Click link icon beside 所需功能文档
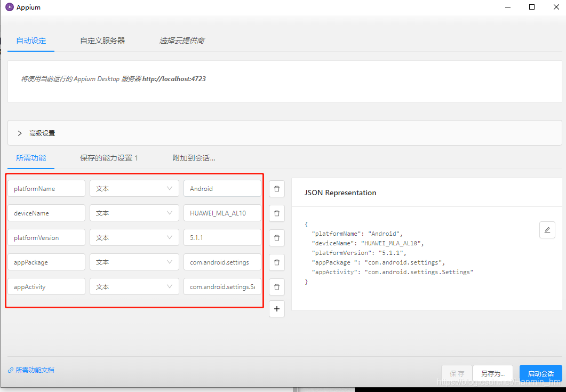566x392 pixels. click(11, 370)
